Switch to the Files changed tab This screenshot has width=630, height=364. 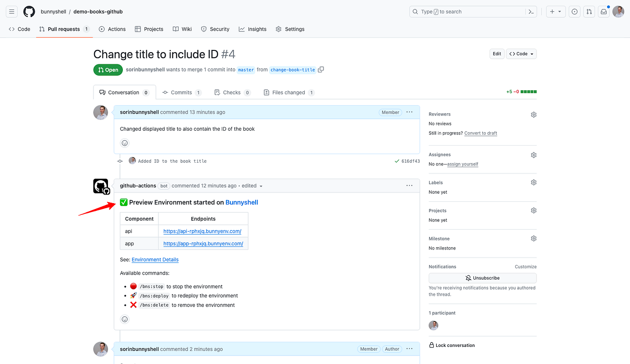[289, 93]
